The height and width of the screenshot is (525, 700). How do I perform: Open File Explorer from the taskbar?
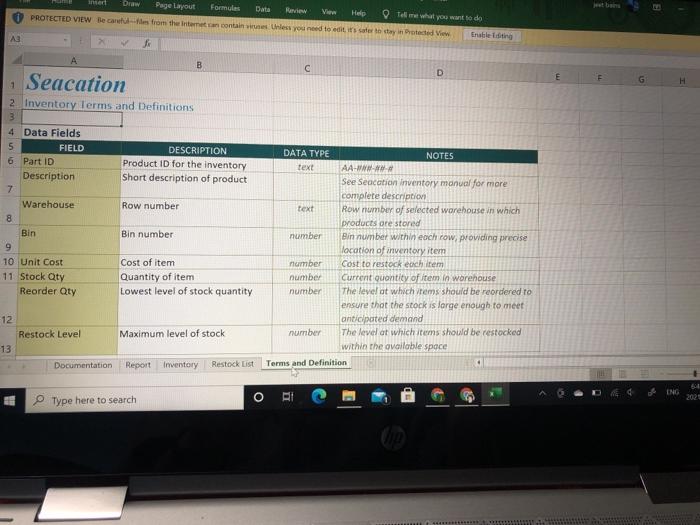click(349, 396)
